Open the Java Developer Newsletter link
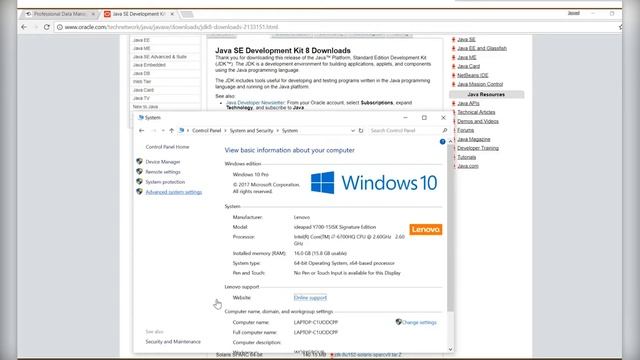 pos(256,102)
